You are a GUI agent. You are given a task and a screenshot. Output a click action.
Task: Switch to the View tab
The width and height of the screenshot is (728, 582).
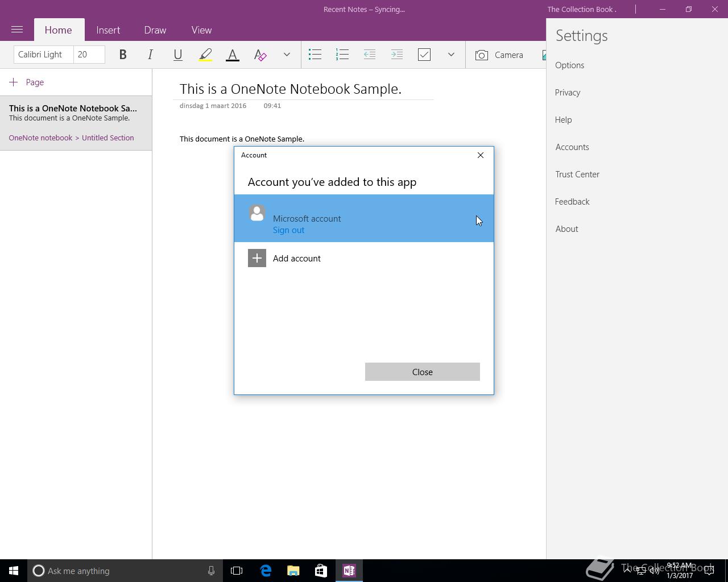pyautogui.click(x=201, y=30)
